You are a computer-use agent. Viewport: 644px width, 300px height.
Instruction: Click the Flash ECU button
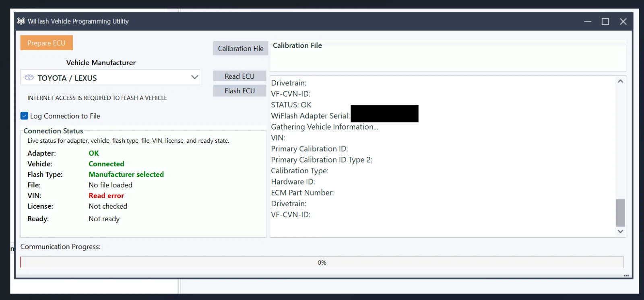240,91
